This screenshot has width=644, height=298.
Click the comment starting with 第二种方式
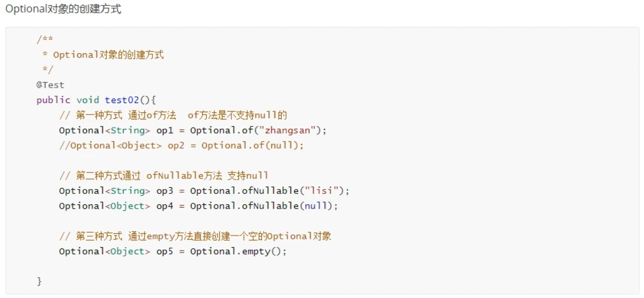click(164, 176)
